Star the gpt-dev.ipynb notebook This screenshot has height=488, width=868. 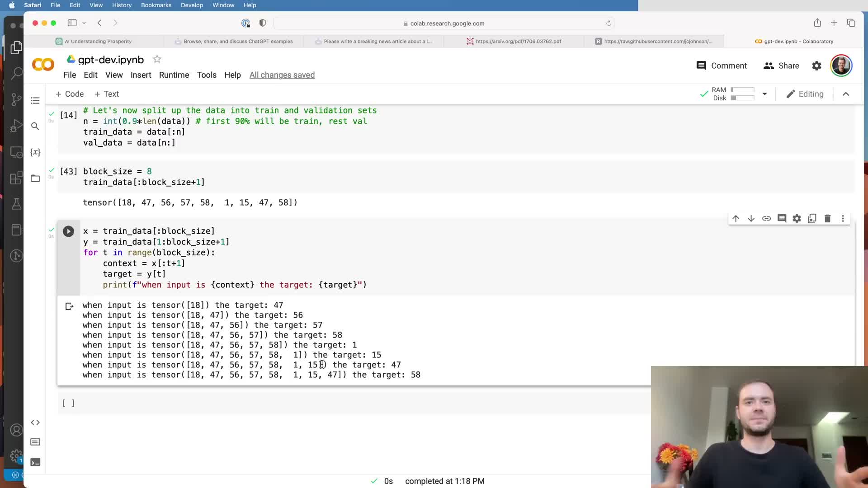tap(157, 59)
